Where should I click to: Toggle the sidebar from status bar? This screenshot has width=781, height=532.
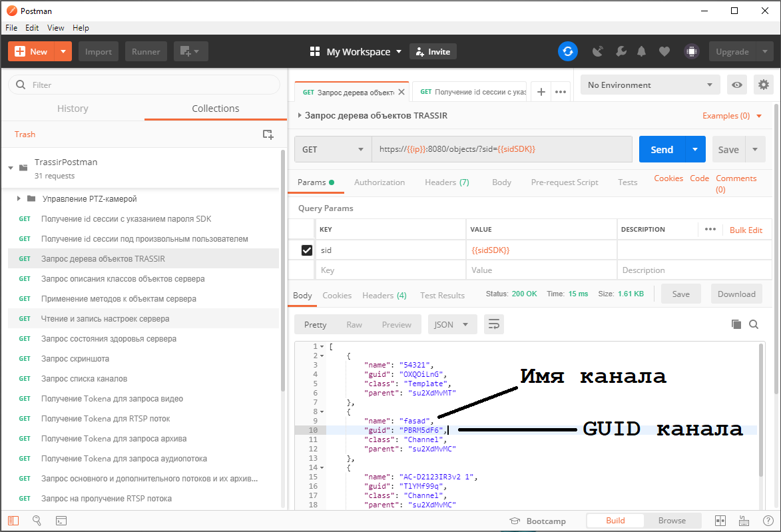point(13,521)
